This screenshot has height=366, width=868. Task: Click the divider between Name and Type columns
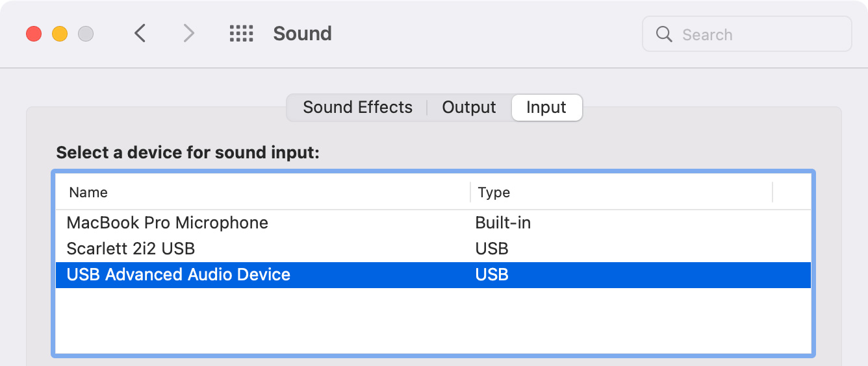tap(470, 192)
